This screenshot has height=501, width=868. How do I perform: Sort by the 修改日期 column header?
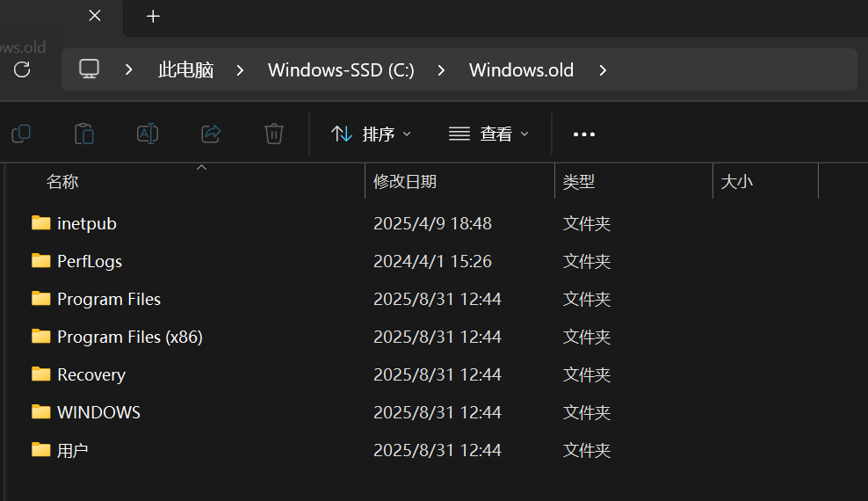(x=405, y=182)
